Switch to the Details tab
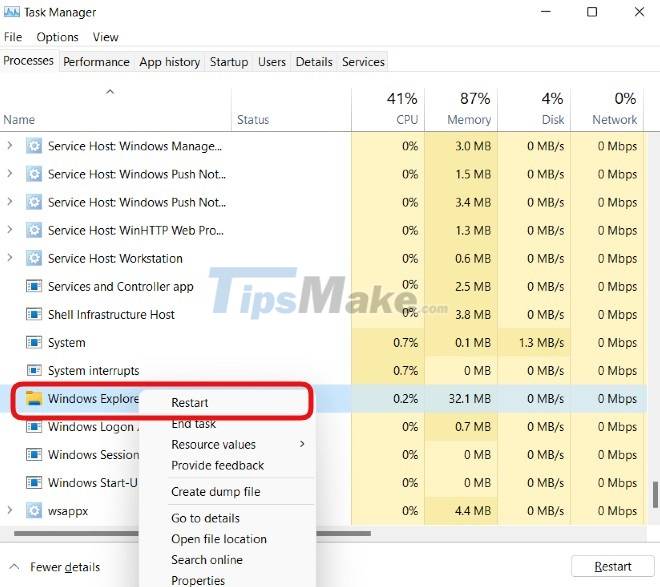This screenshot has height=587, width=660. (x=314, y=62)
